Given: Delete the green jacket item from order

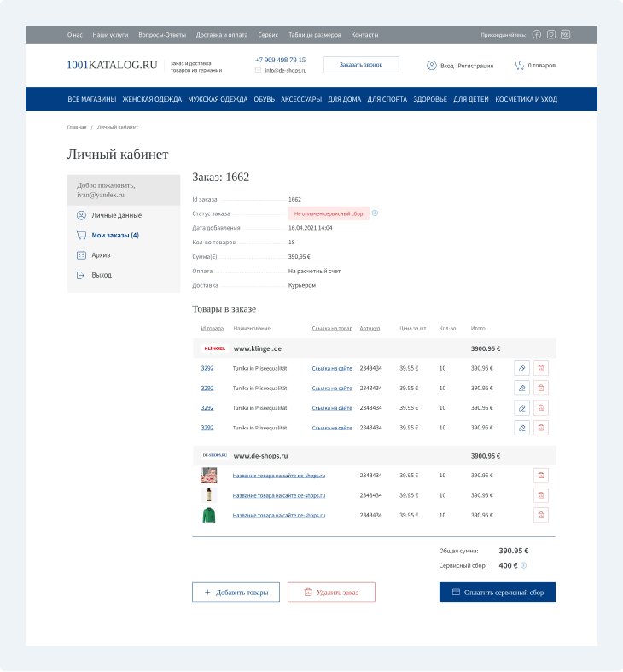Looking at the screenshot, I should (x=541, y=515).
